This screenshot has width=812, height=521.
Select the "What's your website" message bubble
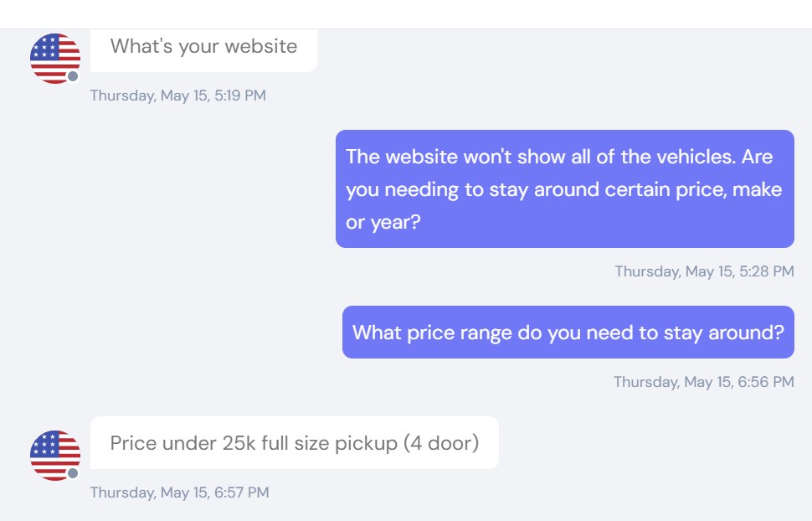click(203, 49)
